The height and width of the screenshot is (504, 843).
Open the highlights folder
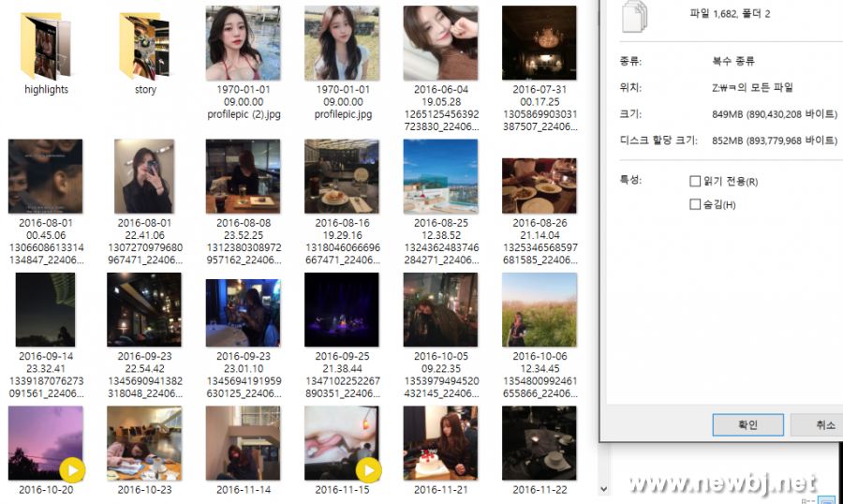[46, 45]
